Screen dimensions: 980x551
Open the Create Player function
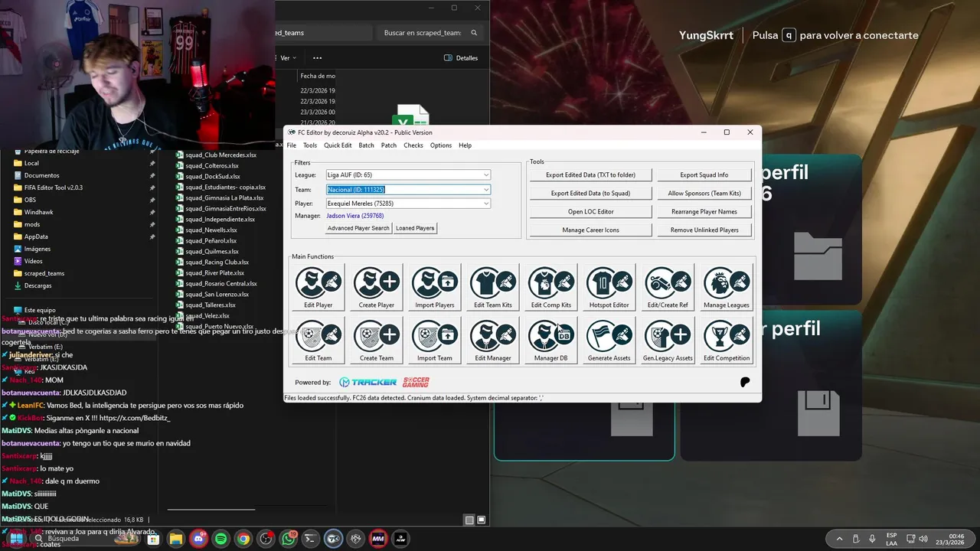click(377, 288)
